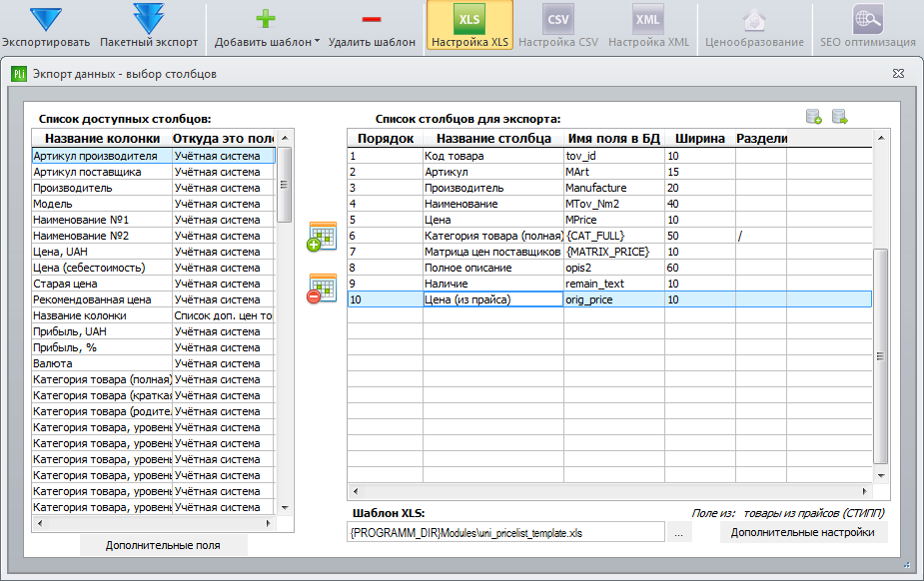Click the Ширина column header
924x581 pixels.
click(x=700, y=139)
